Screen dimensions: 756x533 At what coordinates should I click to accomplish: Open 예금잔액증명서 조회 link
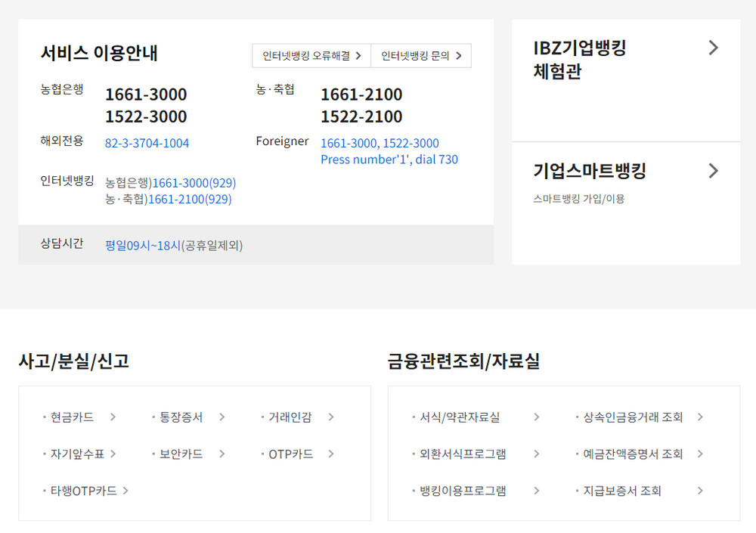point(633,454)
